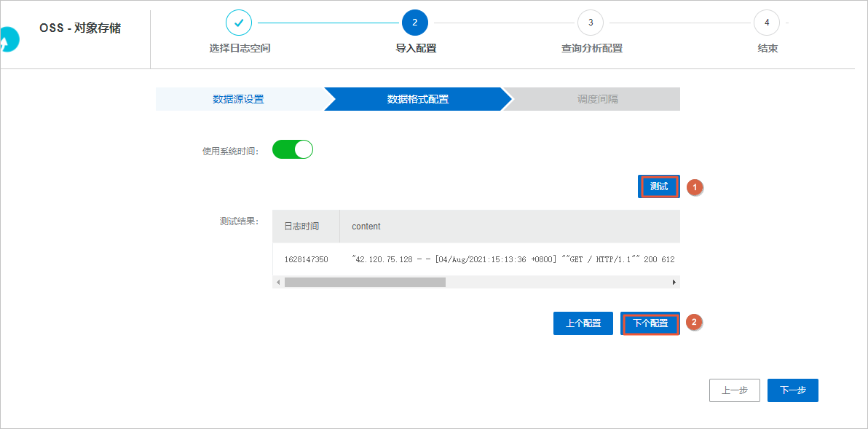Click the step 4 结束 circle
This screenshot has height=429, width=868.
coord(766,23)
